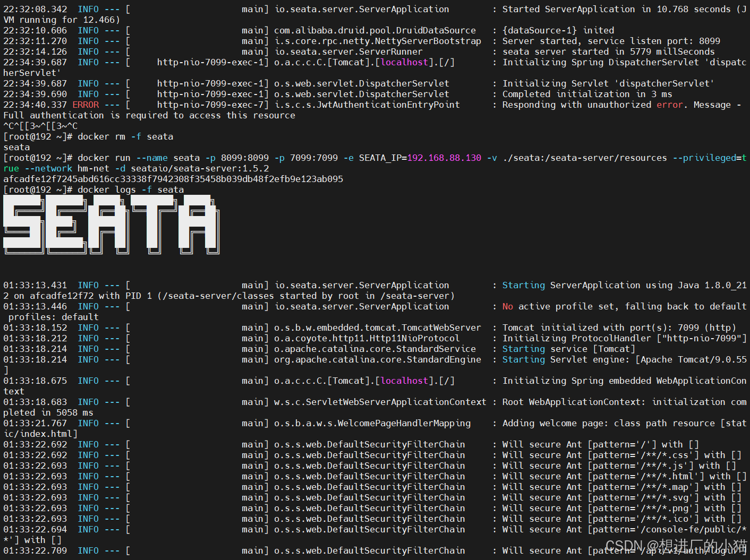Viewport: 750px width, 560px height.
Task: Click the line with pattern='/**/*.ico'
Action: click(x=372, y=519)
